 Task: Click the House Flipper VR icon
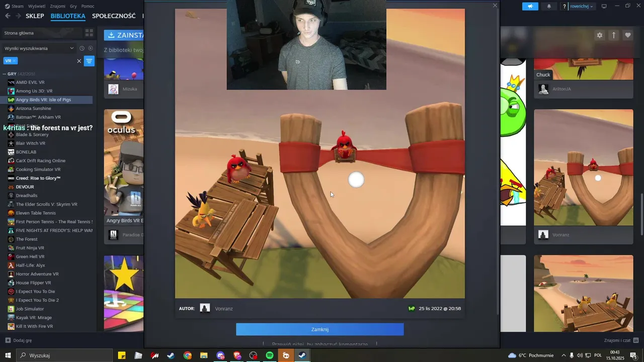click(11, 283)
